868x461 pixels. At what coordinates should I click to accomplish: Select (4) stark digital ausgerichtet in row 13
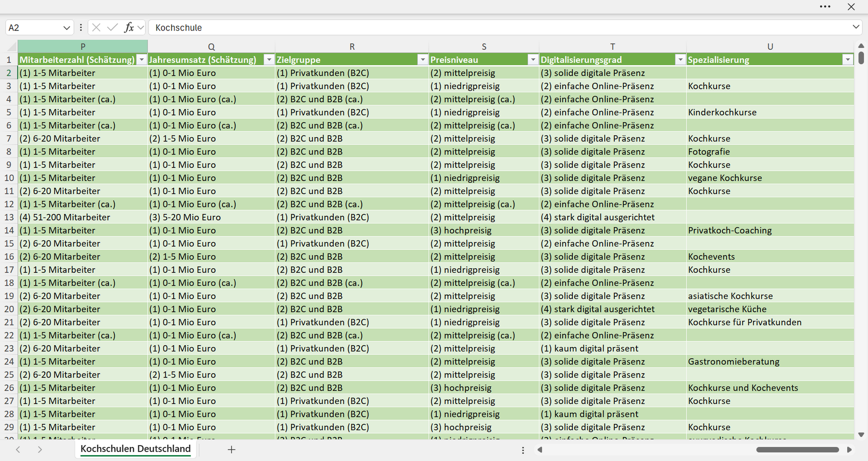tap(612, 217)
